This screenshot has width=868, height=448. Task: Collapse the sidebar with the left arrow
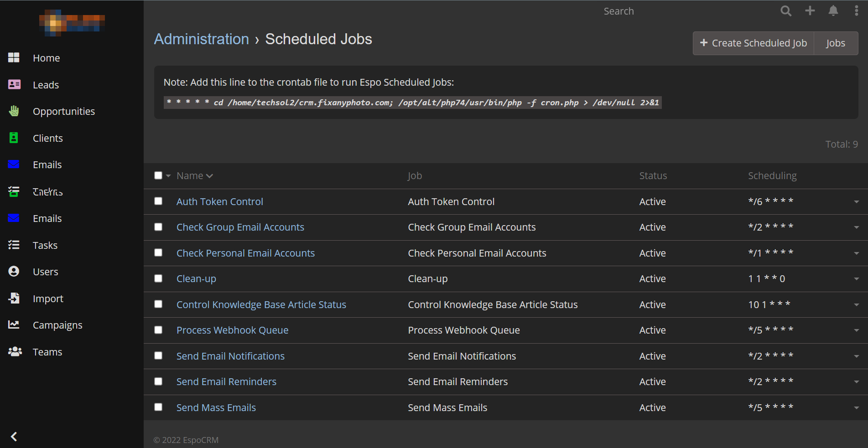tap(14, 437)
